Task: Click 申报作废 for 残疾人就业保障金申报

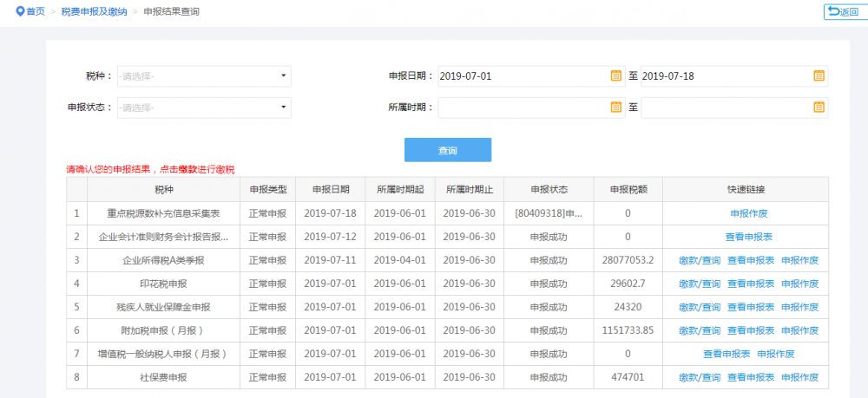Action: [x=800, y=307]
